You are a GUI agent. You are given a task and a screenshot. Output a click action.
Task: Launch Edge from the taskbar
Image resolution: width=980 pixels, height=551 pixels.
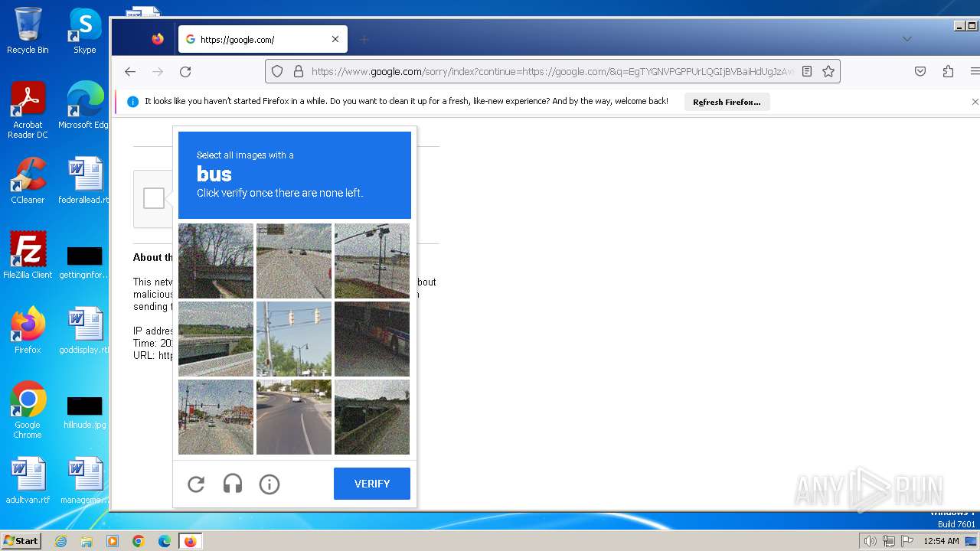pos(165,541)
